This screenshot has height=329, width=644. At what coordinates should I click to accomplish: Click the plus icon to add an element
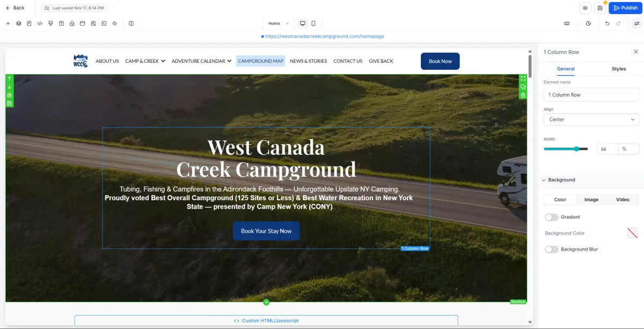pyautogui.click(x=8, y=24)
